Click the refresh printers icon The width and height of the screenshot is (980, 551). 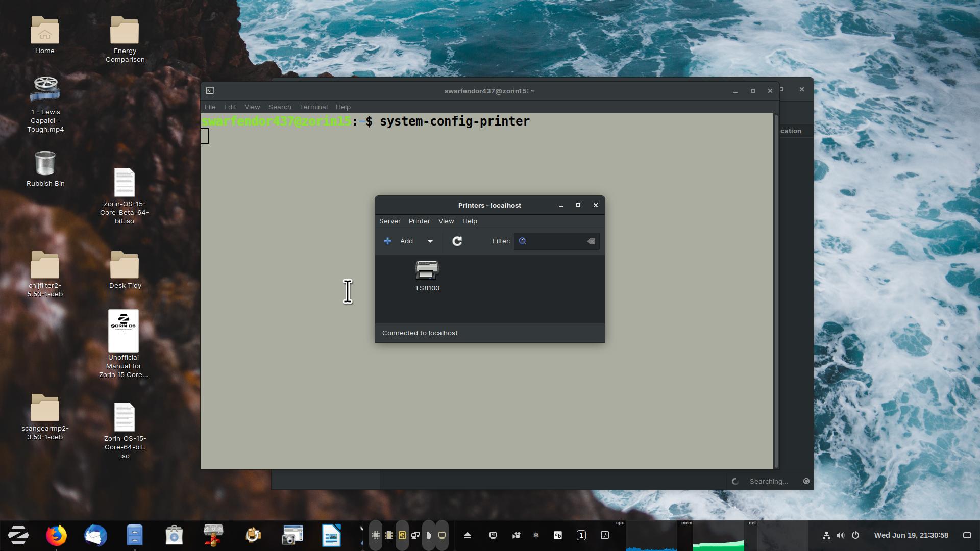457,241
